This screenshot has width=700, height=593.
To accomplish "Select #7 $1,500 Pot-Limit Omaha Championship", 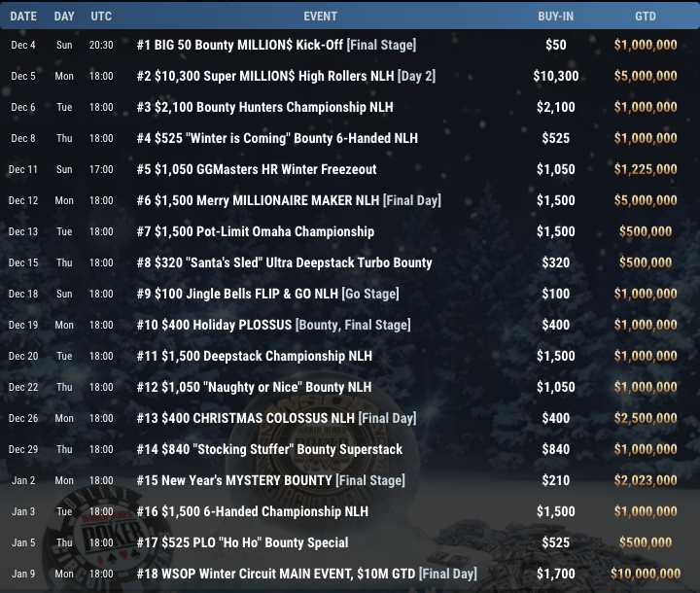I will (x=256, y=231).
